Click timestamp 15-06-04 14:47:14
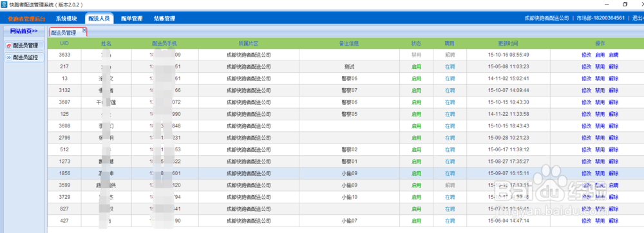The image size is (644, 233). coord(508,221)
